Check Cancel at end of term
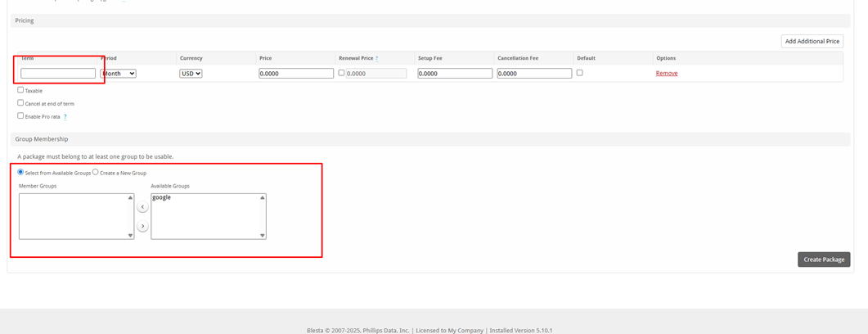This screenshot has width=868, height=334. pyautogui.click(x=20, y=103)
